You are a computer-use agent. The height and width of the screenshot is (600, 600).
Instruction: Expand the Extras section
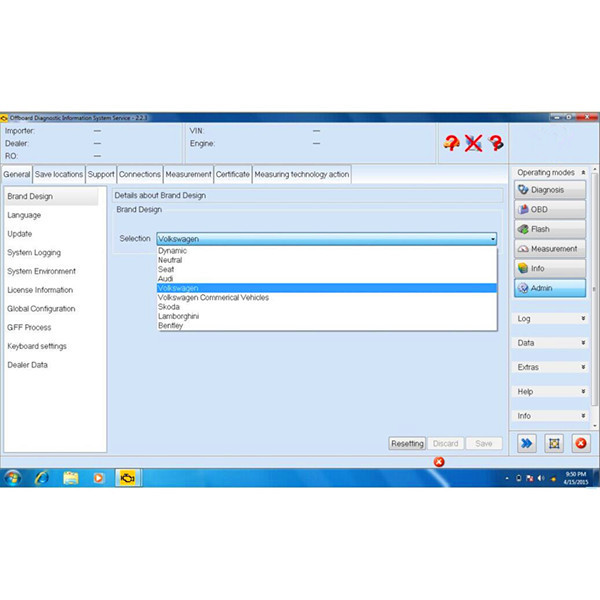click(550, 367)
